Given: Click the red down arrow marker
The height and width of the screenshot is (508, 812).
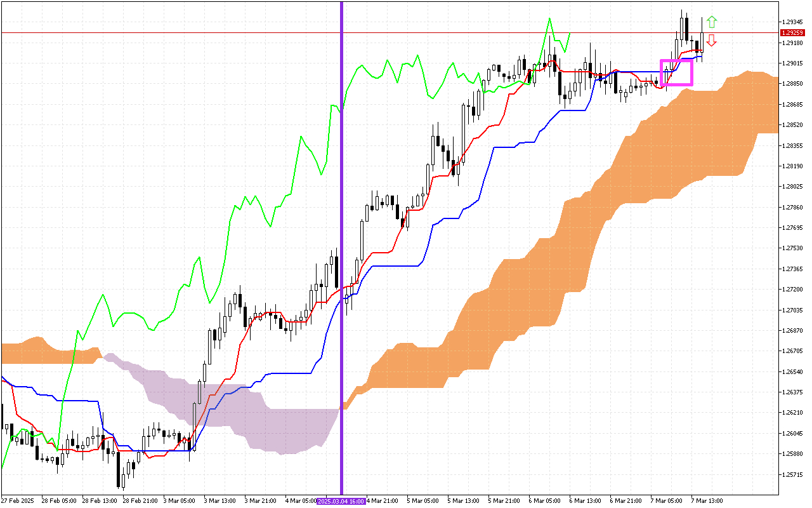Looking at the screenshot, I should coord(712,41).
